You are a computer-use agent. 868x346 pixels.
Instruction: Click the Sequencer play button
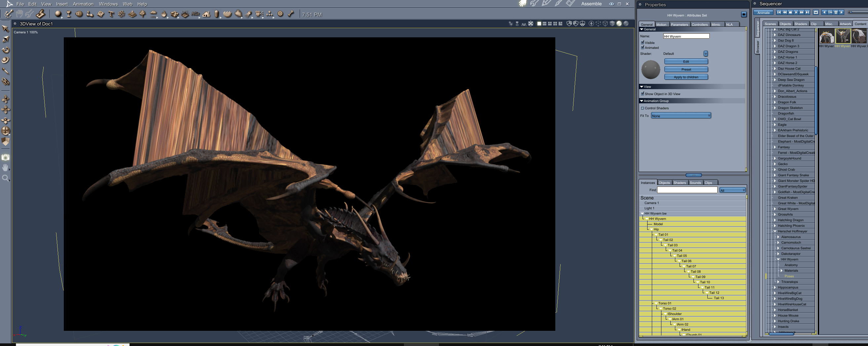(796, 12)
